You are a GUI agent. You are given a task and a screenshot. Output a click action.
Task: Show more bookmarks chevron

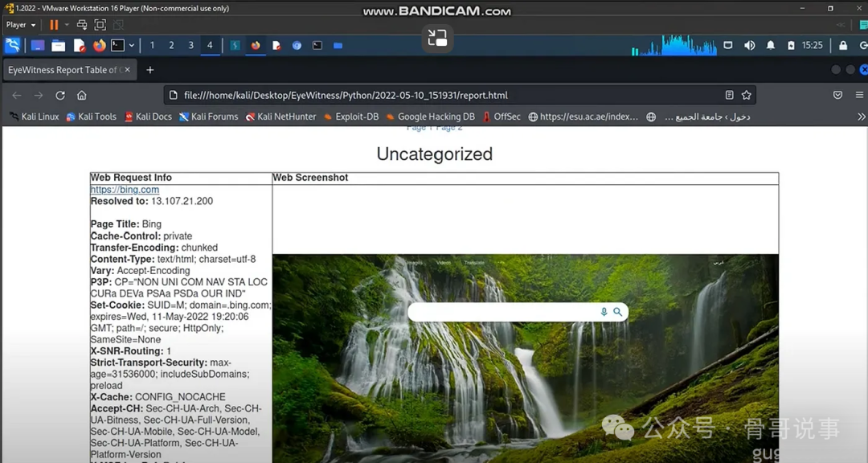pyautogui.click(x=861, y=117)
